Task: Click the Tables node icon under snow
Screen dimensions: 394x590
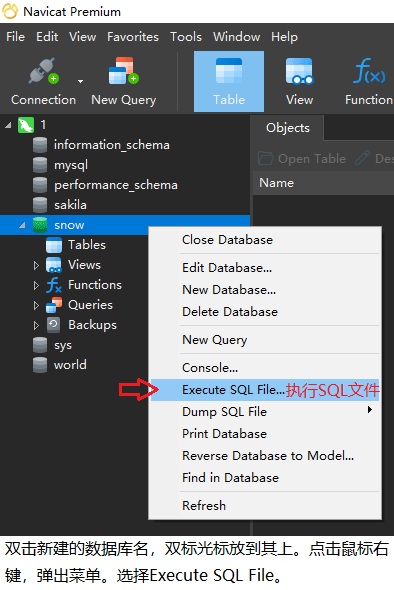Action: [x=54, y=245]
